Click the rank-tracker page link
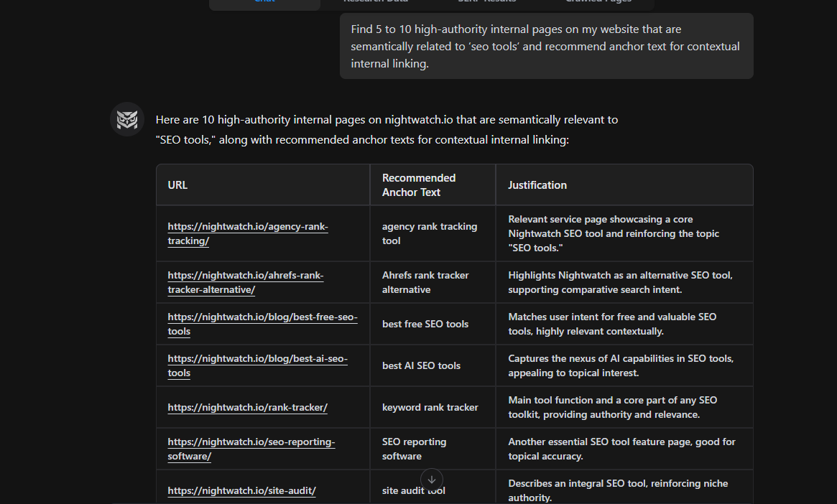 point(247,407)
